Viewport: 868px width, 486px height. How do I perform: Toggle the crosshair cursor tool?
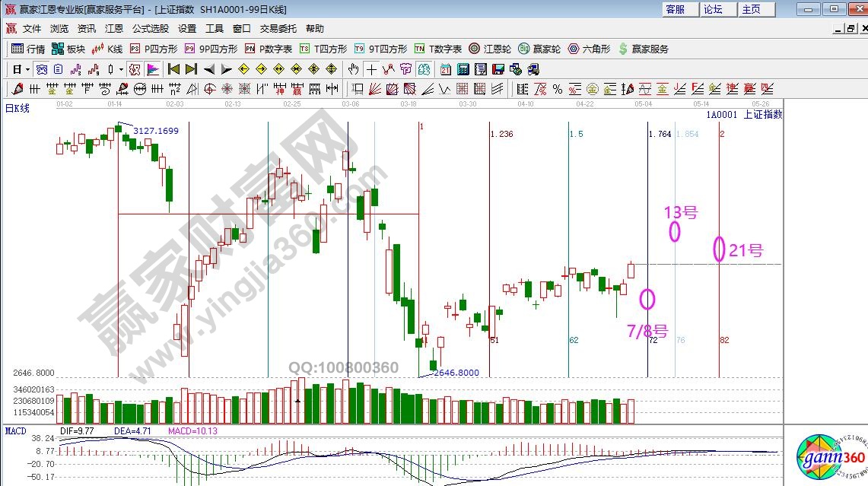(x=371, y=69)
